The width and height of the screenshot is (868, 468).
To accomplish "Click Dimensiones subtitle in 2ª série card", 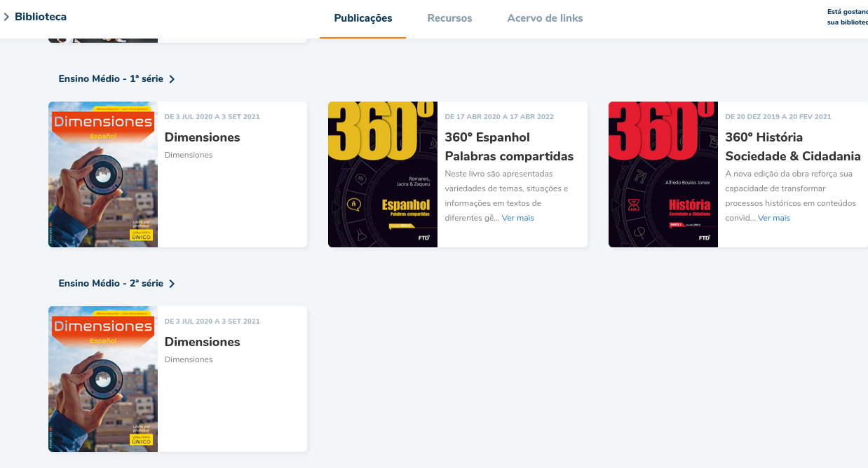I will click(x=189, y=359).
